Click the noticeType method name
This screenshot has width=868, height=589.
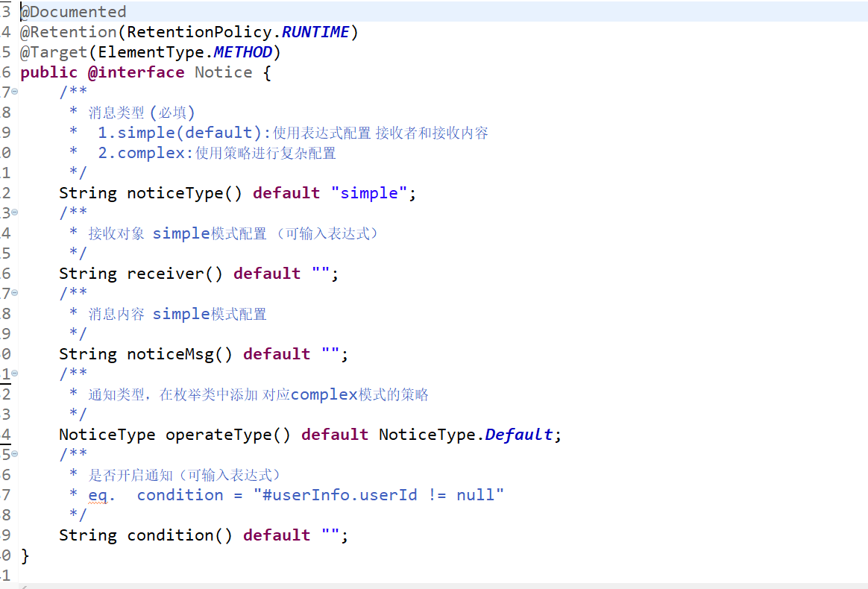coord(175,193)
